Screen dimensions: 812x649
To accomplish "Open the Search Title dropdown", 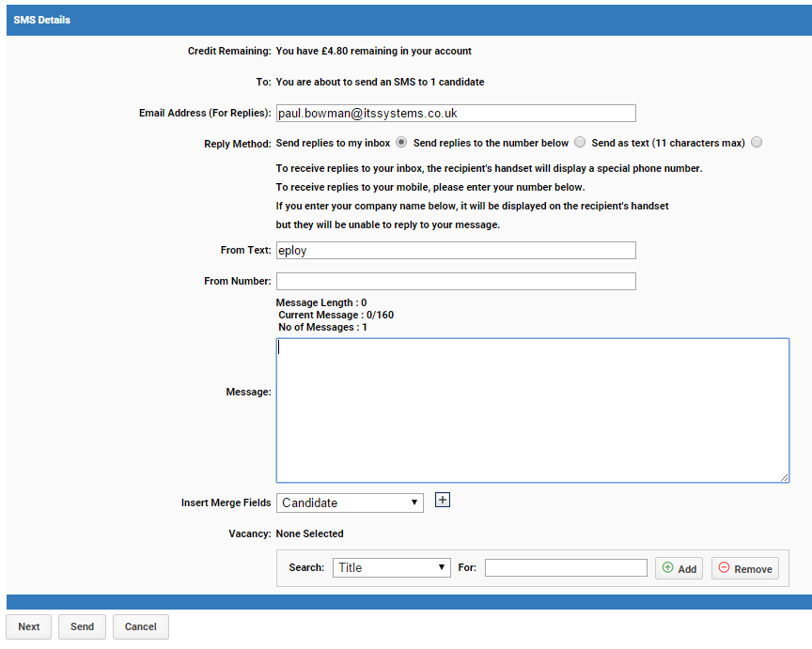I will coord(392,567).
